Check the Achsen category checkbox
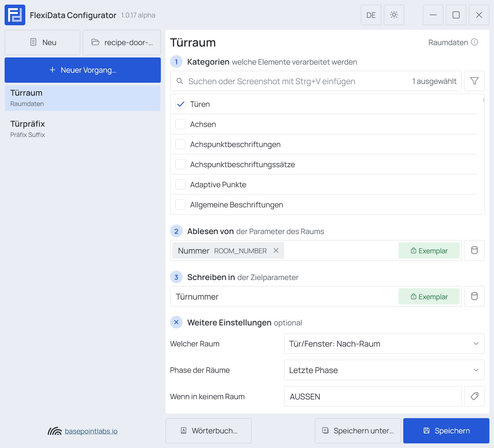 pyautogui.click(x=180, y=124)
